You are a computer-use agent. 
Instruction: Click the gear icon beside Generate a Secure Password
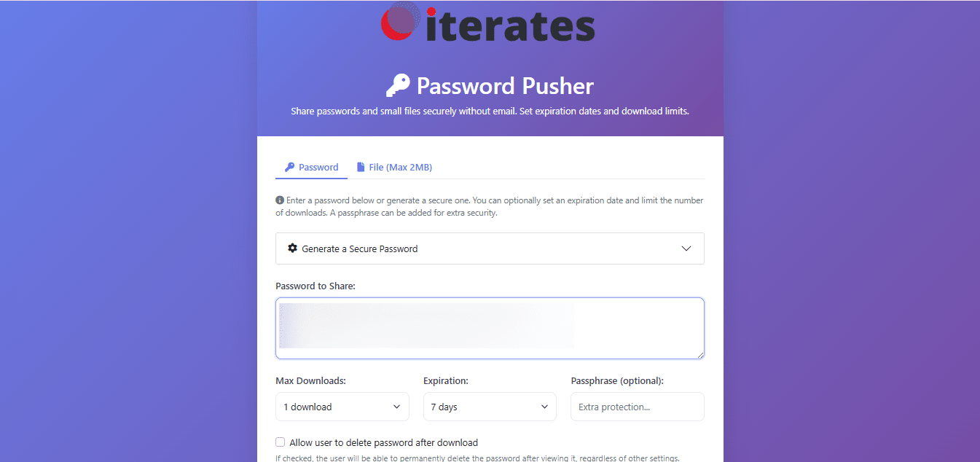point(292,248)
